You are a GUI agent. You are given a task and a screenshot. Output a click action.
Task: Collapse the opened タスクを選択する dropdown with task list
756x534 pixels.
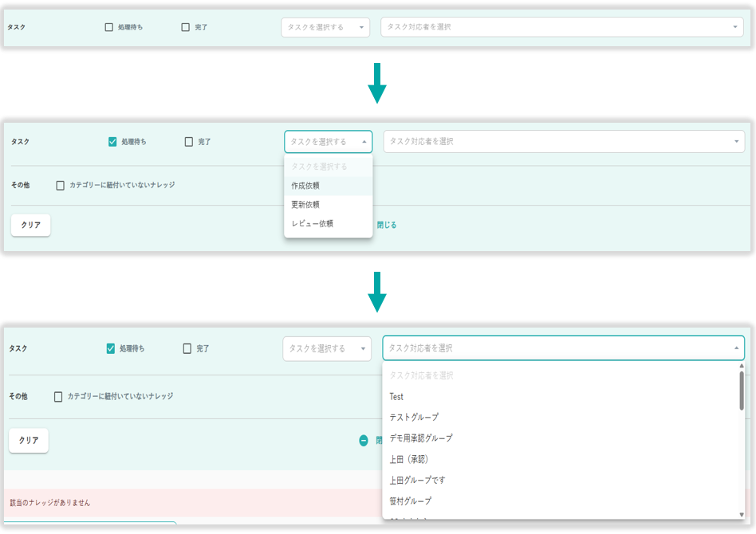[328, 142]
